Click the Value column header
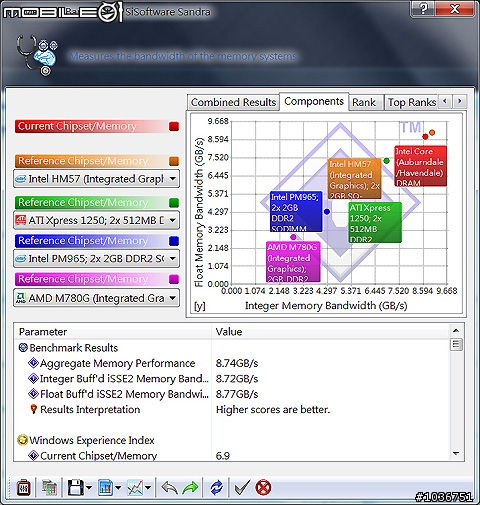The width and height of the screenshot is (480, 505). (330, 332)
